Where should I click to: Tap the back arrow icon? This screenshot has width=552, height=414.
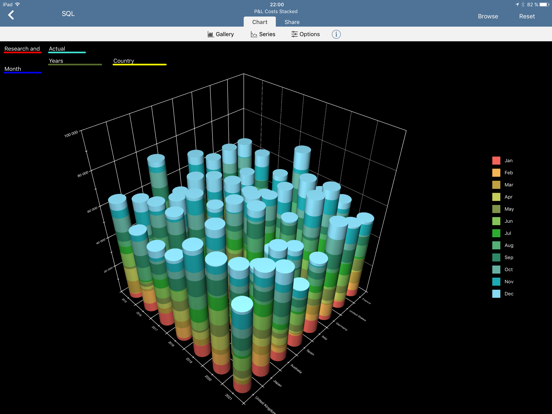pyautogui.click(x=11, y=15)
